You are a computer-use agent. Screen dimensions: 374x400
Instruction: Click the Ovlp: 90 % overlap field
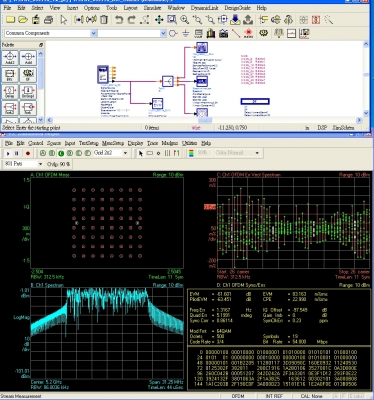58,164
